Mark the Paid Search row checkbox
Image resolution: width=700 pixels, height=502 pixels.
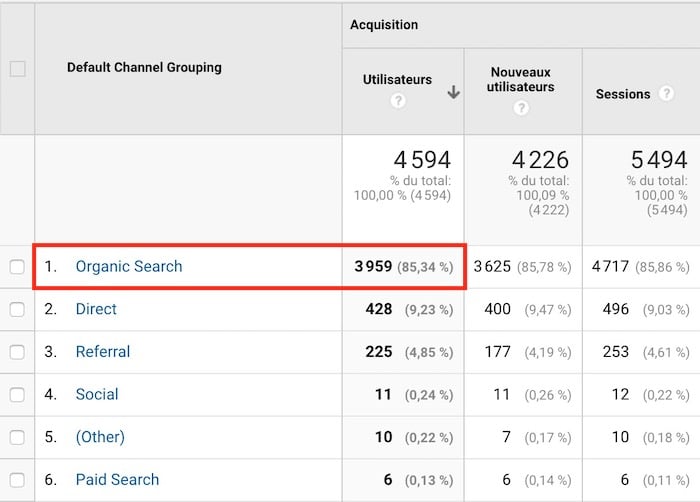pyautogui.click(x=17, y=480)
